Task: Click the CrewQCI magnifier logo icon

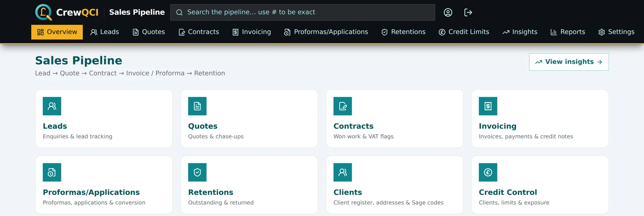Action: [x=44, y=12]
